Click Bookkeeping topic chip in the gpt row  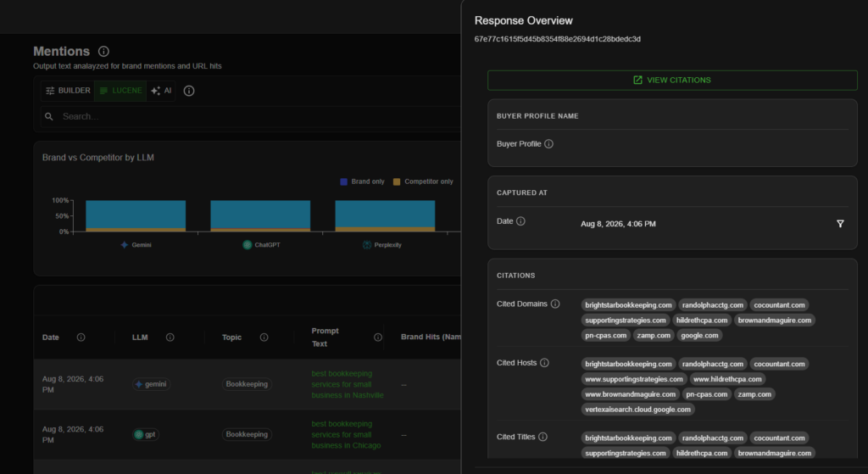point(247,435)
